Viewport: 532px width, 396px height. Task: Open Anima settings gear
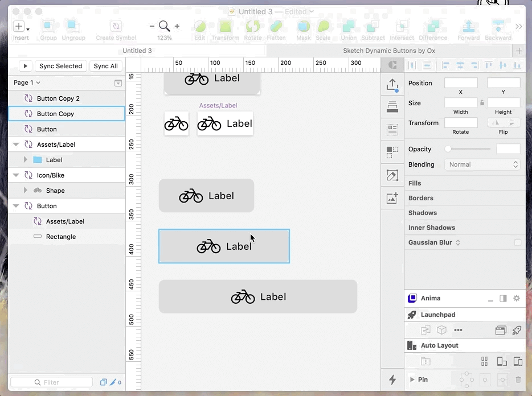[517, 298]
